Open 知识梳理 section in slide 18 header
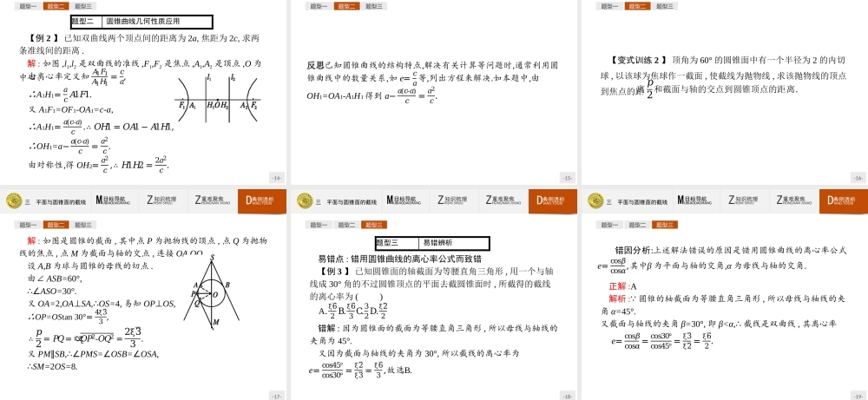This screenshot has height=400, width=868. [x=454, y=200]
